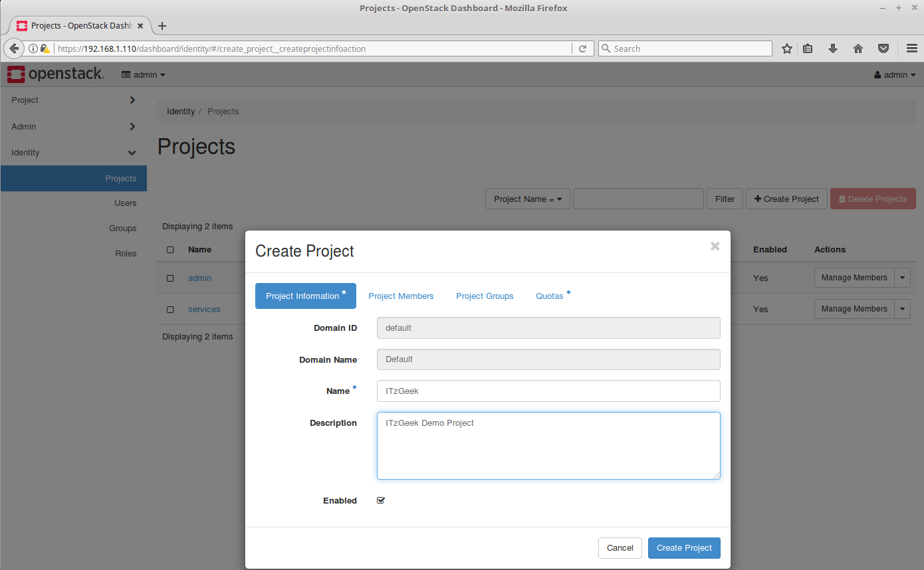Switch to the Project Members tab
This screenshot has height=570, width=924.
coord(401,296)
